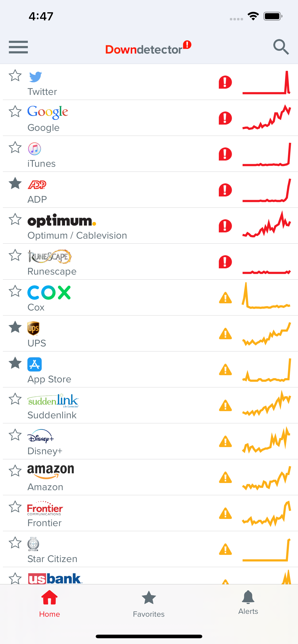This screenshot has width=298, height=644.
Task: Remove UPS from favorites via star
Action: tap(15, 327)
